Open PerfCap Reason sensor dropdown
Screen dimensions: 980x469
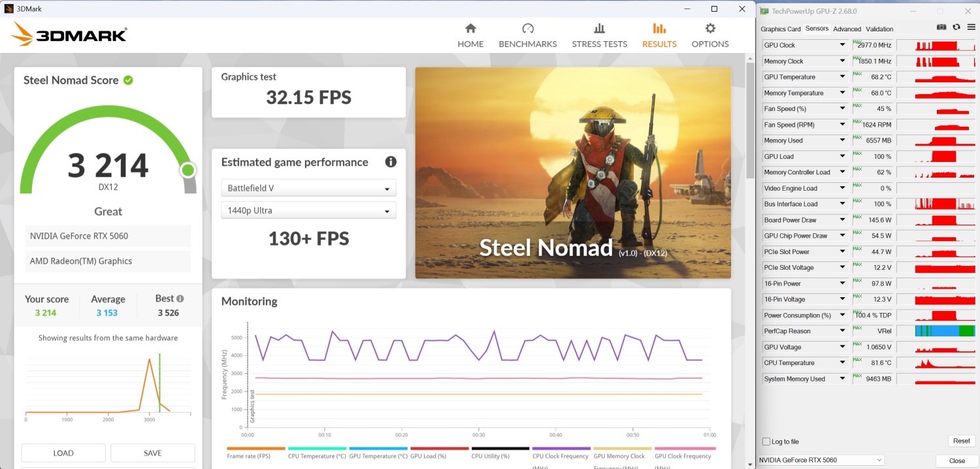pos(843,331)
